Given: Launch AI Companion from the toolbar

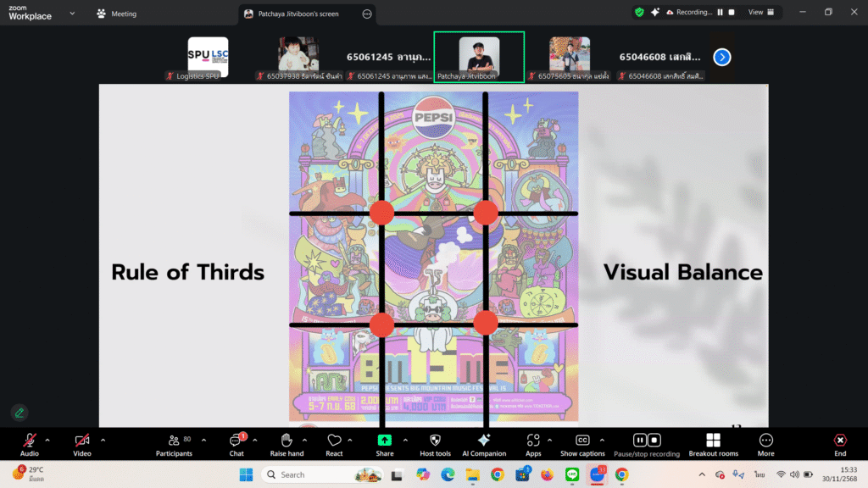Looking at the screenshot, I should [x=484, y=441].
